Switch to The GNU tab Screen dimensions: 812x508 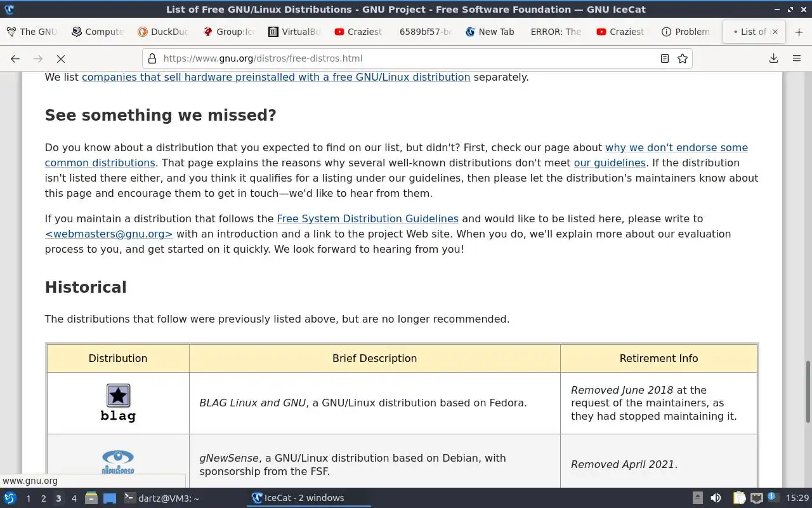tap(31, 32)
